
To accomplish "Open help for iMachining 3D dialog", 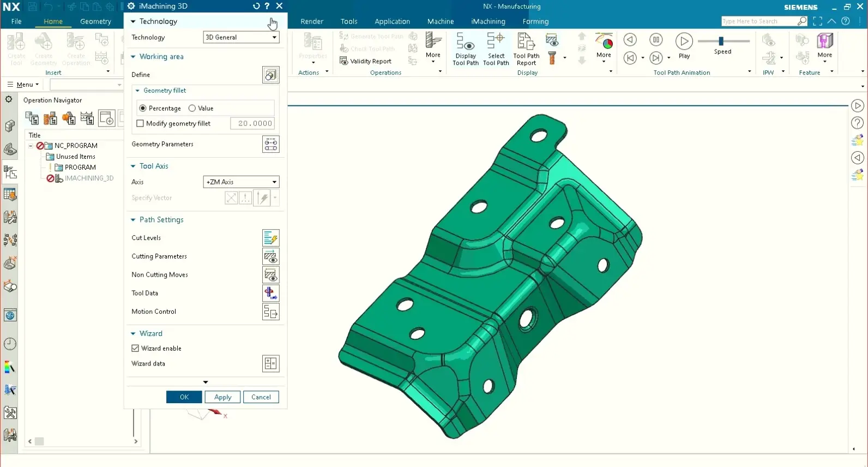I will coord(267,6).
